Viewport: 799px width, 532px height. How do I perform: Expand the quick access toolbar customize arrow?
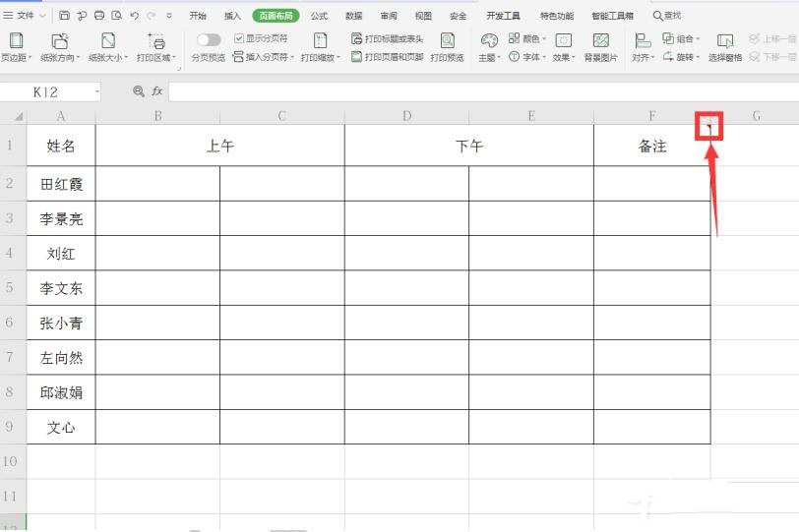(169, 16)
